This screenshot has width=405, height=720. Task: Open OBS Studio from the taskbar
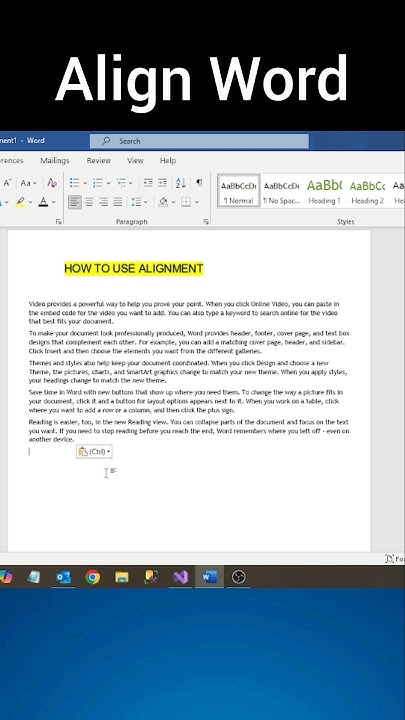tap(239, 577)
